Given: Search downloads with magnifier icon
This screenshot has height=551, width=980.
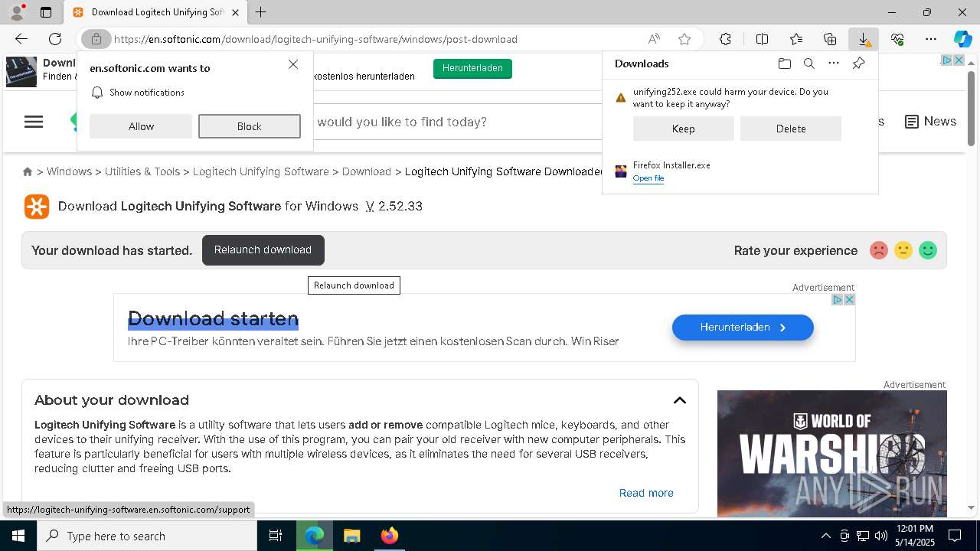Looking at the screenshot, I should click(x=808, y=64).
